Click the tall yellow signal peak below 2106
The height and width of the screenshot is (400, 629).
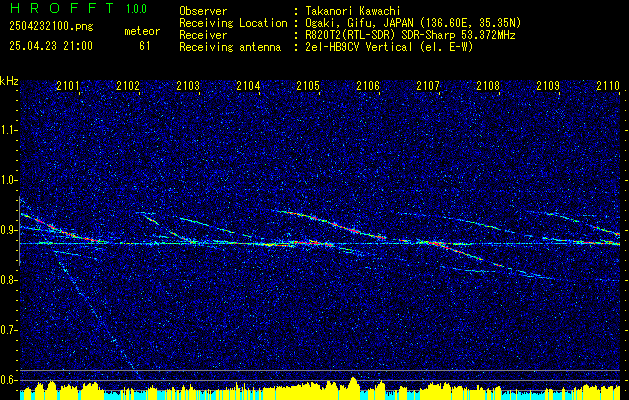353,387
